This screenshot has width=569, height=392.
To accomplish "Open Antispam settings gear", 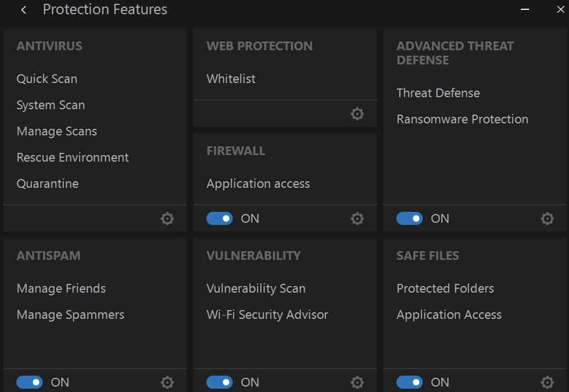I will click(167, 382).
